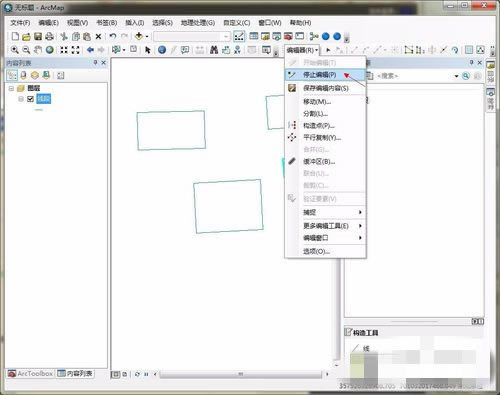Click the horizontal map scrollbar

click(241, 374)
